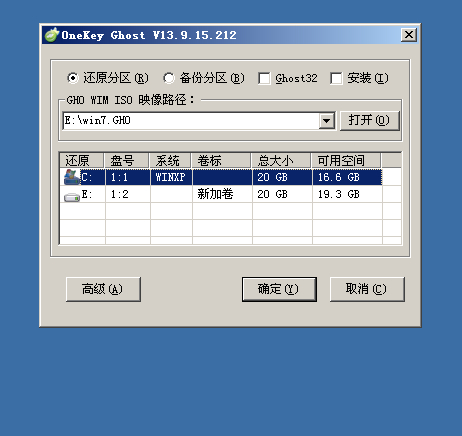Click disk number 1:1 cell
462x436 pixels.
tap(128, 177)
